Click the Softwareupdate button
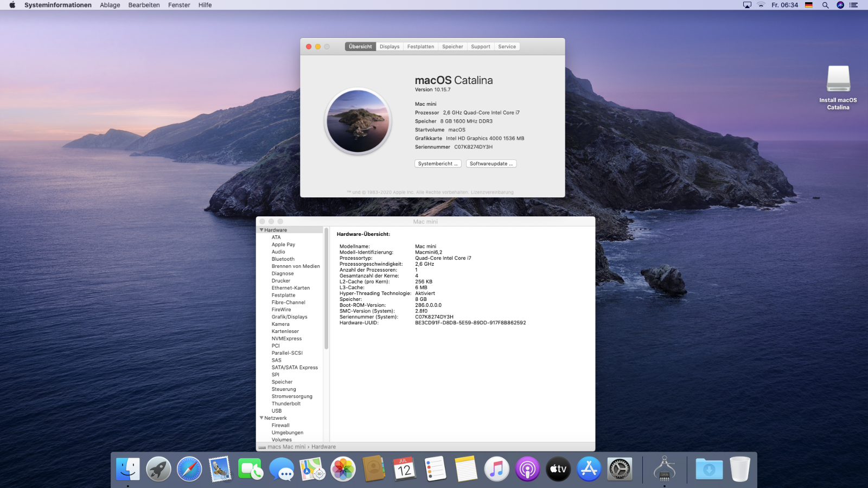The height and width of the screenshot is (488, 868). 492,164
